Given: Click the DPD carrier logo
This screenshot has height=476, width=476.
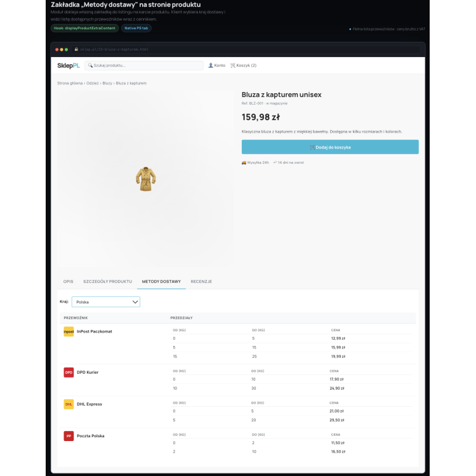Looking at the screenshot, I should point(69,373).
